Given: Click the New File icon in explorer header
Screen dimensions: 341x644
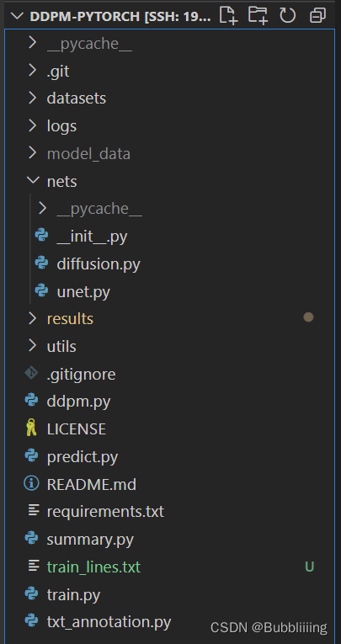Looking at the screenshot, I should click(x=229, y=16).
